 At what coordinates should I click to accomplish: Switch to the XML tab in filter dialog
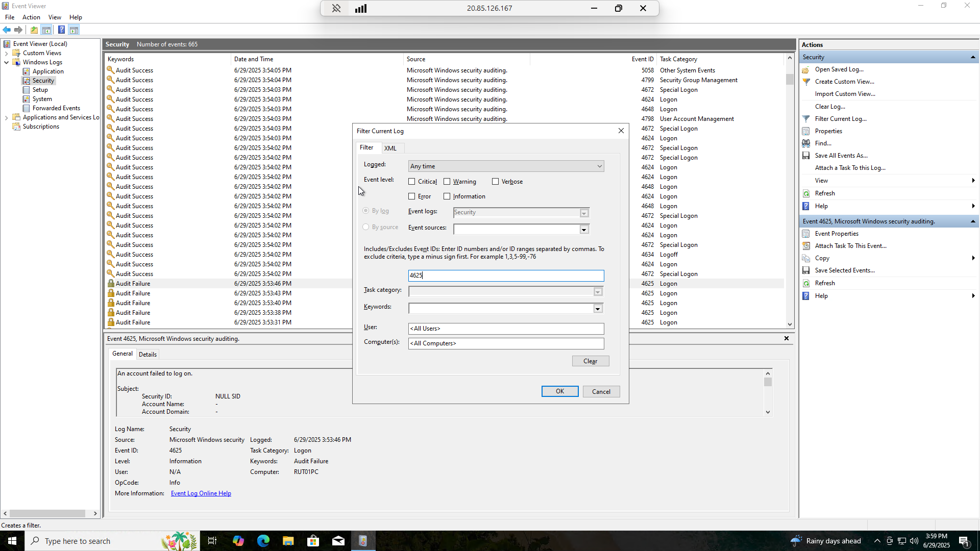point(390,148)
